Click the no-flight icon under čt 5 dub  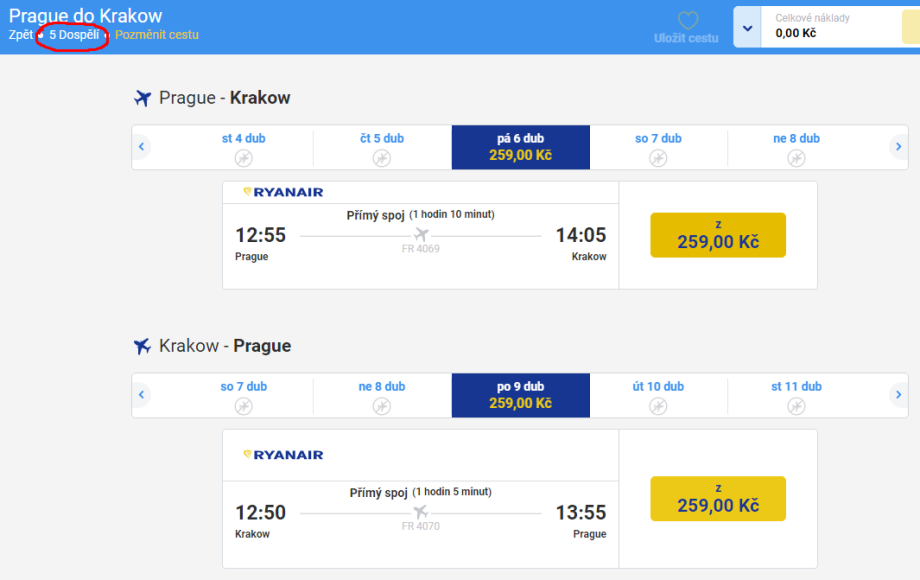click(x=382, y=158)
